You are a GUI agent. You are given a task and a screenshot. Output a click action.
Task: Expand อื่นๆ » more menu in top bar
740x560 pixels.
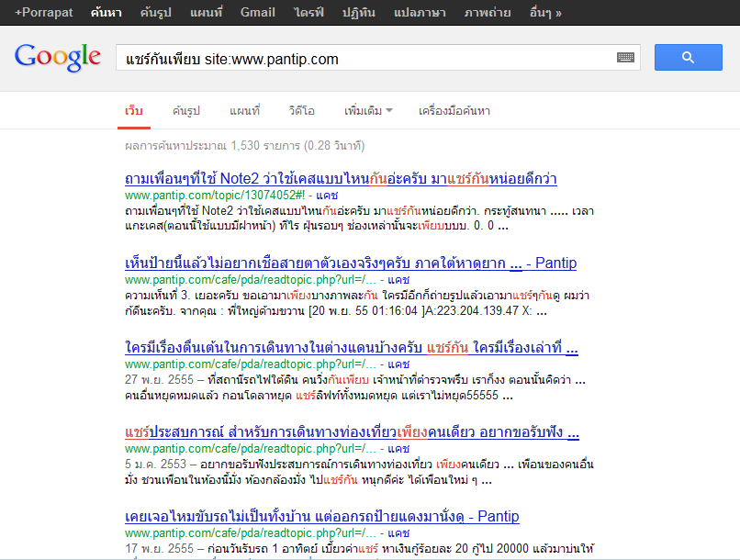(545, 12)
